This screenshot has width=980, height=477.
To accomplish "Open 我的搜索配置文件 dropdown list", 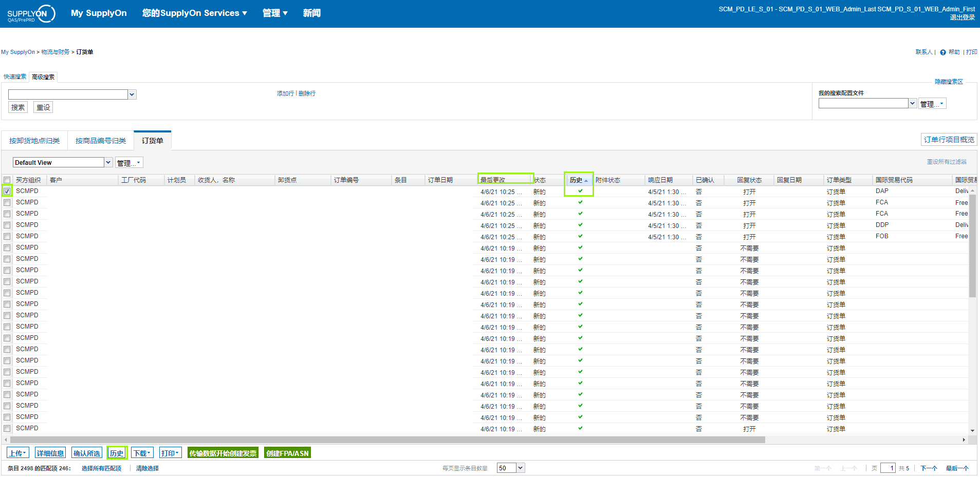I will tap(913, 103).
